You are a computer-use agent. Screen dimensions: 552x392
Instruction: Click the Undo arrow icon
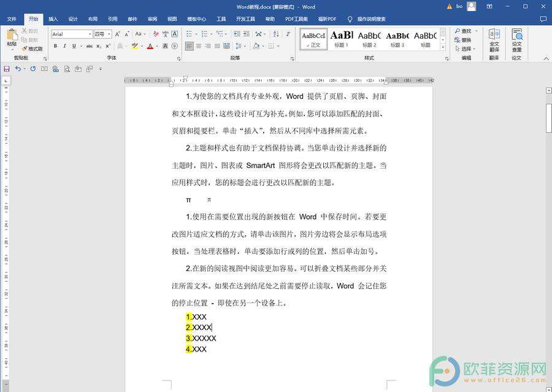(18, 69)
